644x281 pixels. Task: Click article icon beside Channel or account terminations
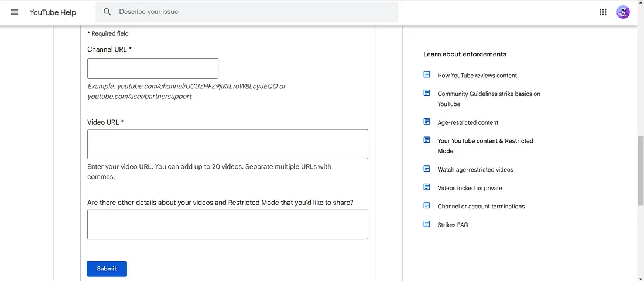[x=427, y=205]
